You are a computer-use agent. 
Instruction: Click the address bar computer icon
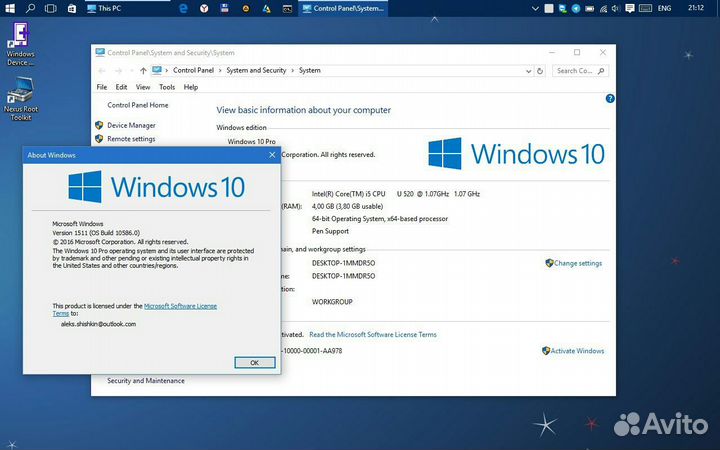(x=157, y=70)
